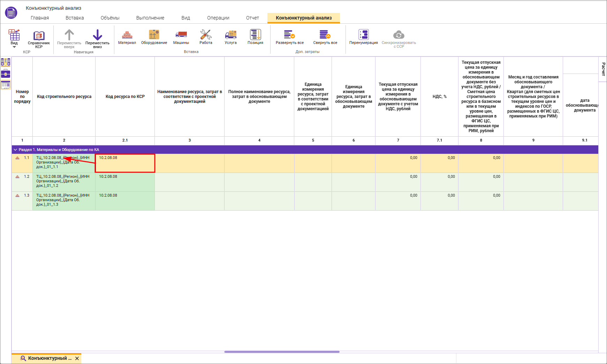Collapse all extra costs with Свернуть все
The width and height of the screenshot is (607, 364).
325,38
